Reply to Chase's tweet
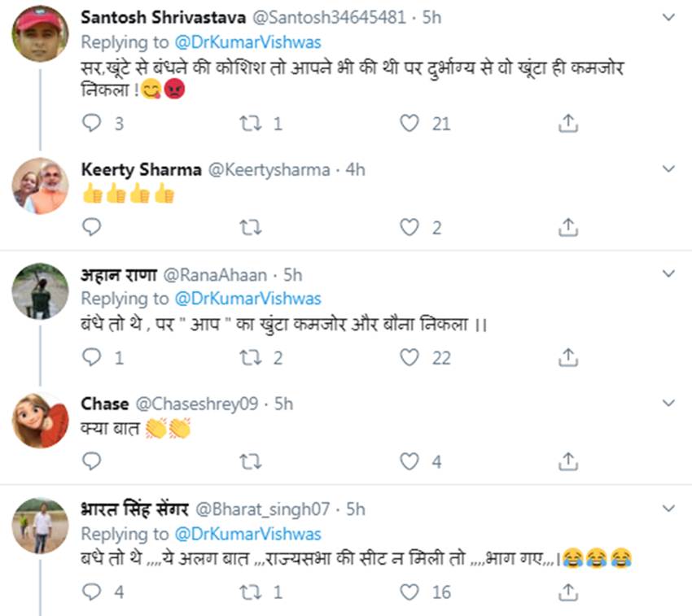 click(x=93, y=461)
